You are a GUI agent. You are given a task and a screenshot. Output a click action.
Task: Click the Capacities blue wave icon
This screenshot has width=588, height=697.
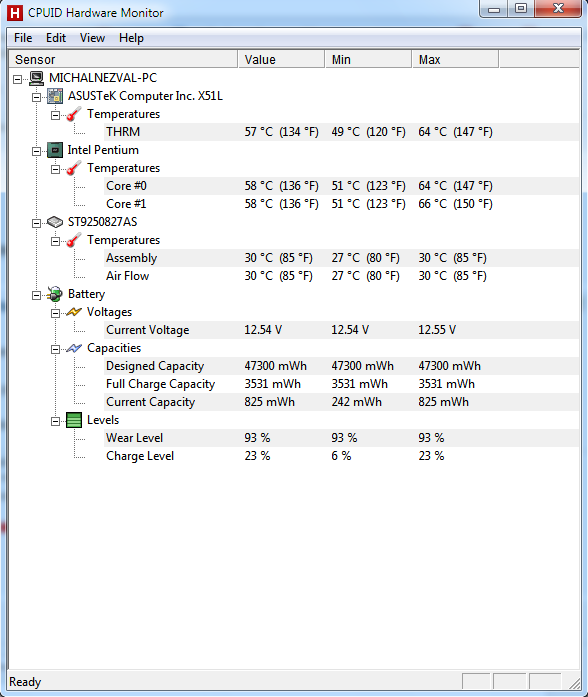pyautogui.click(x=74, y=348)
